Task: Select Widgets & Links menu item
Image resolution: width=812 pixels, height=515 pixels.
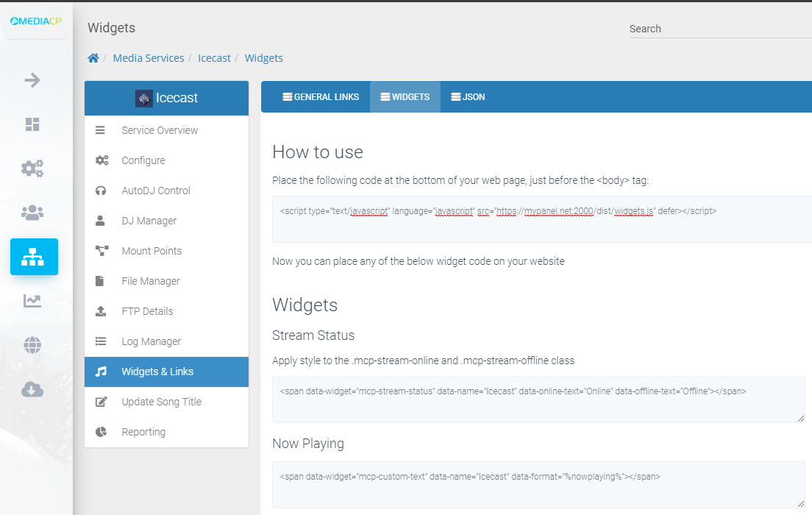Action: point(166,372)
